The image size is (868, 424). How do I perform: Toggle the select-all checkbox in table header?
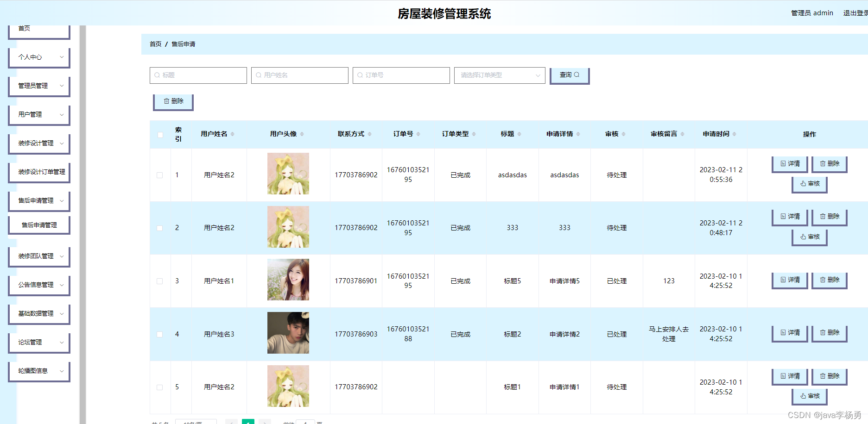160,135
